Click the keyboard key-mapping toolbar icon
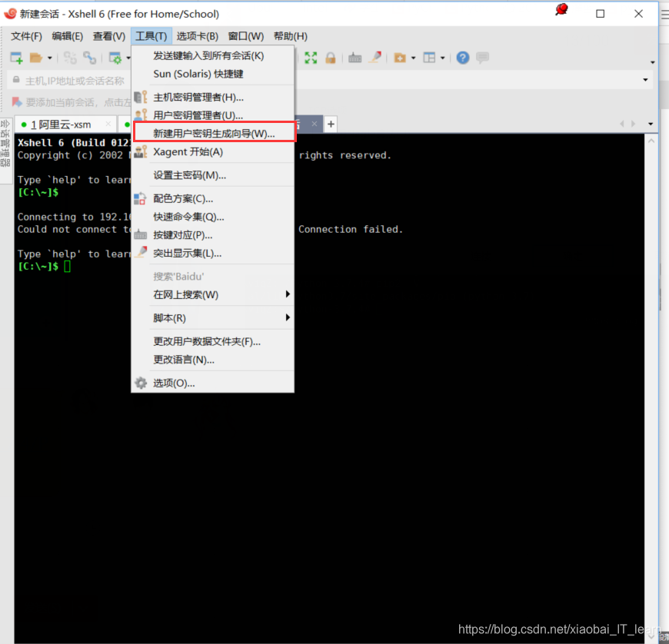Viewport: 669px width, 644px height. pyautogui.click(x=354, y=58)
